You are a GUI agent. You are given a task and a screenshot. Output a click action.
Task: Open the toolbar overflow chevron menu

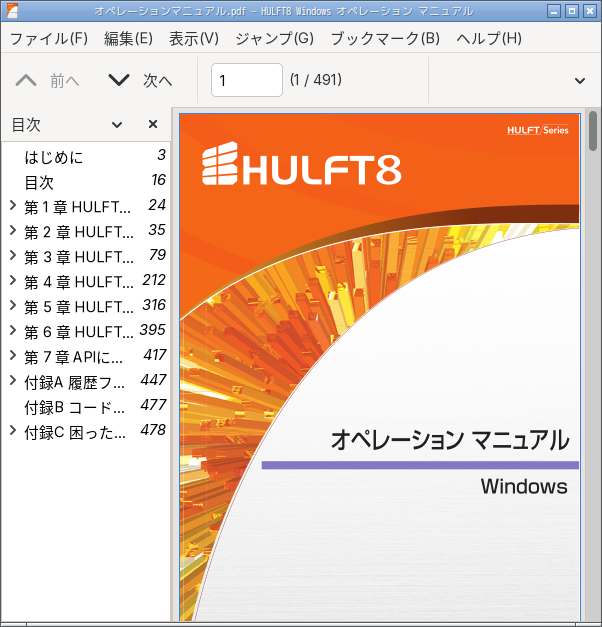(580, 81)
